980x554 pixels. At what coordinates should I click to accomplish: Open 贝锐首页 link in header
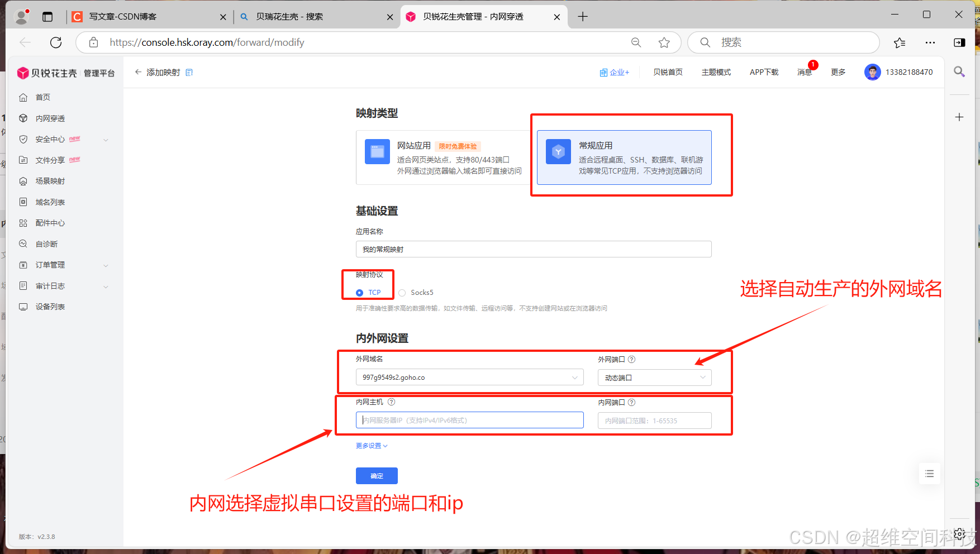tap(668, 72)
